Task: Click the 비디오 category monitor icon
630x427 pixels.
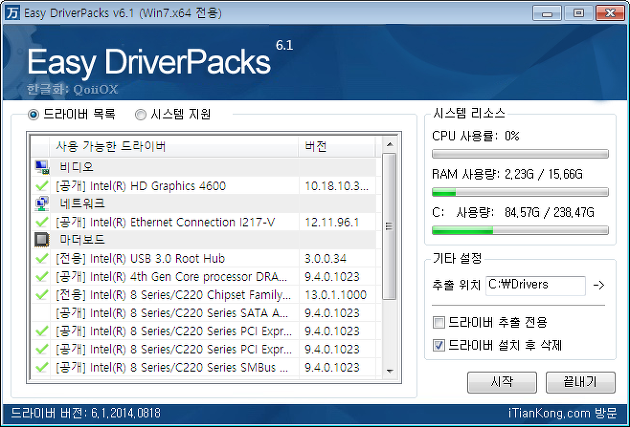Action: [x=42, y=167]
